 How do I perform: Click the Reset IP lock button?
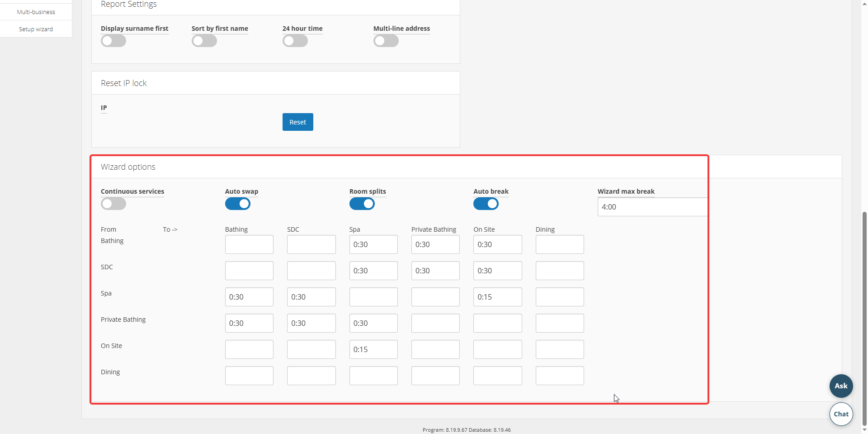tap(298, 122)
